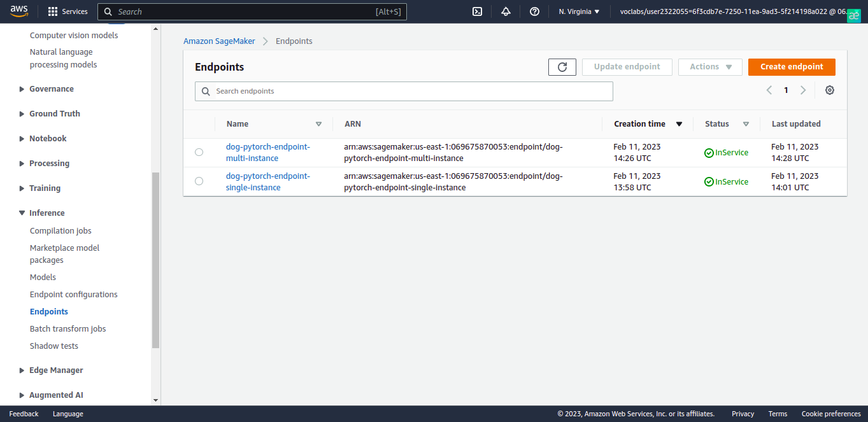Open dog-pytorch-endpoint-single-instance link
Viewport: 868px width, 422px height.
tap(268, 181)
